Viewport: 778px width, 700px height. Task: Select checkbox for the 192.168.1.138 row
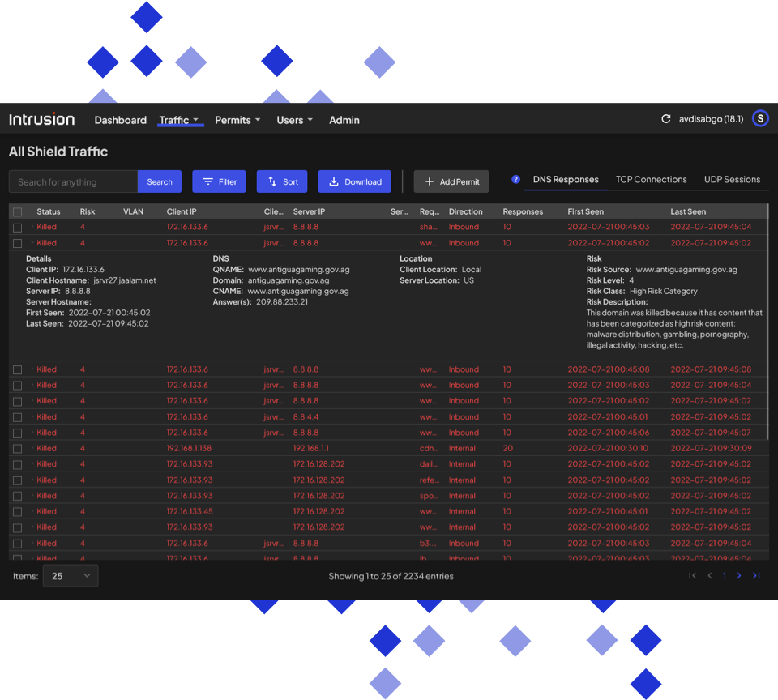point(18,449)
